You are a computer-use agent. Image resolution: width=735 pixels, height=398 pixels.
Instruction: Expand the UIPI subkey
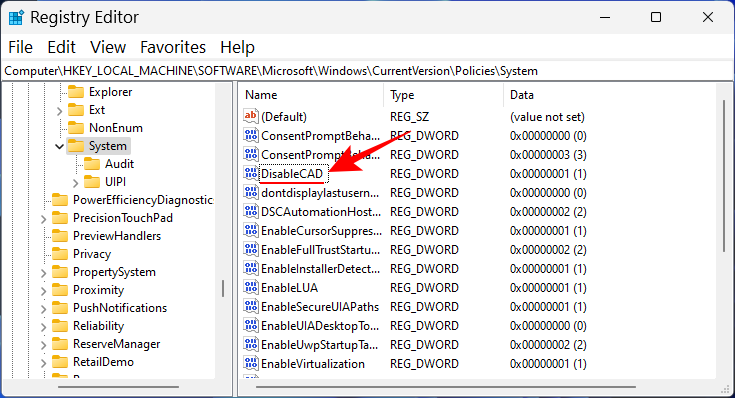[x=75, y=182]
